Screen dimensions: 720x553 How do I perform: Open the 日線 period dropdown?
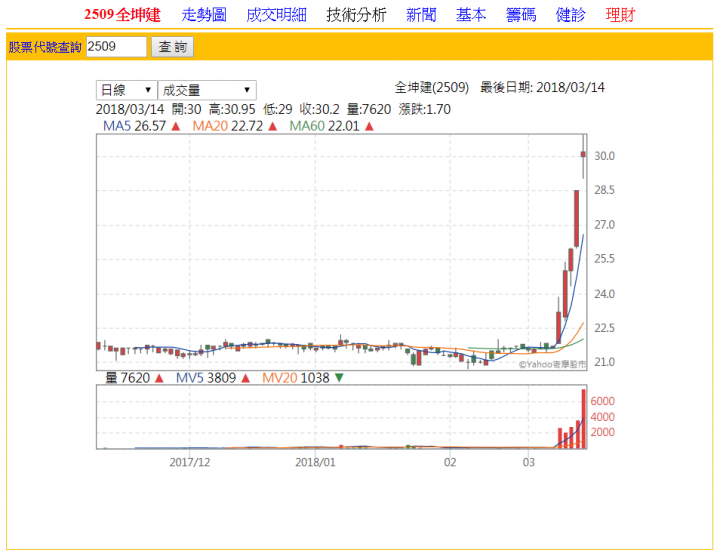127,90
